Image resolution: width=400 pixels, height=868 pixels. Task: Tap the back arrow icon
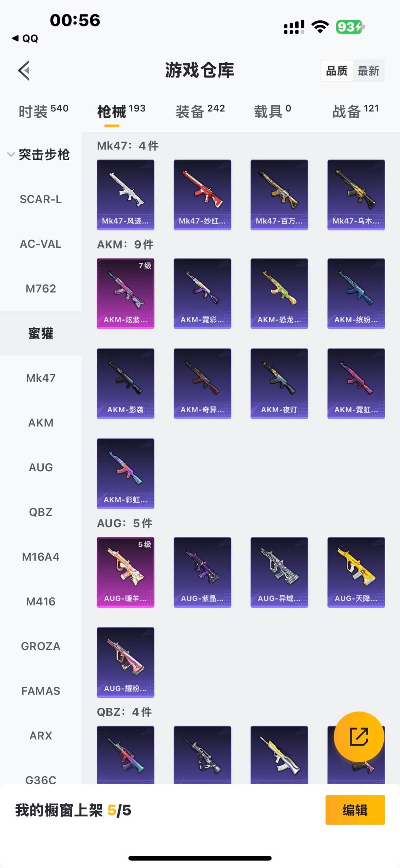tap(24, 70)
